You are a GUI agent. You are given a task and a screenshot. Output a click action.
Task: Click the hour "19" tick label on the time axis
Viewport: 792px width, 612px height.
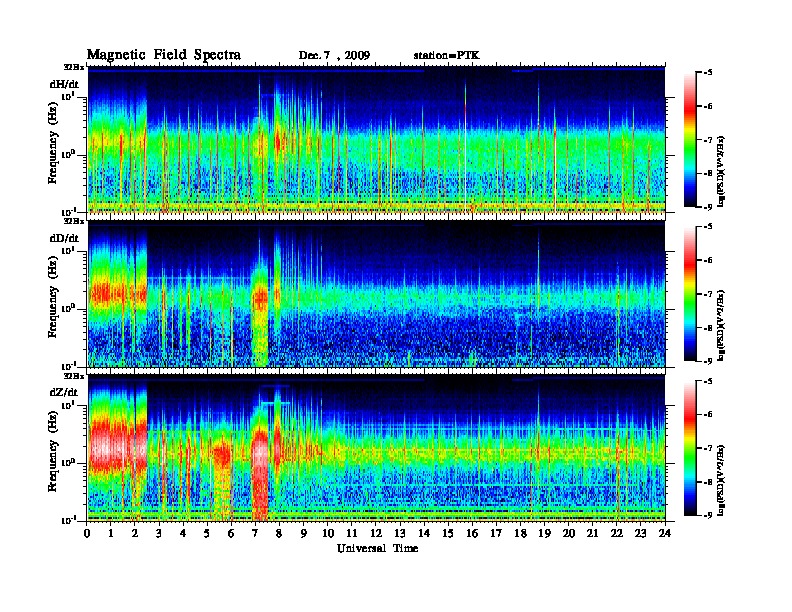[544, 533]
